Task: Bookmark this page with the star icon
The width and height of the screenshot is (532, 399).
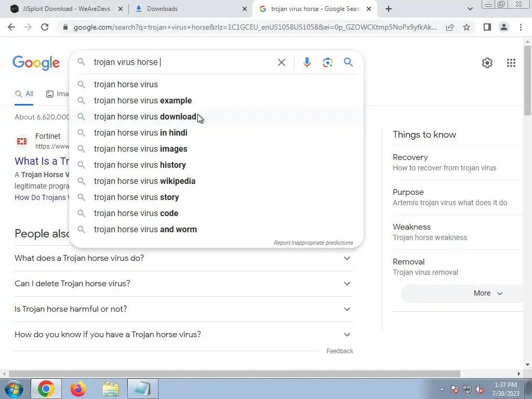Action: [467, 27]
